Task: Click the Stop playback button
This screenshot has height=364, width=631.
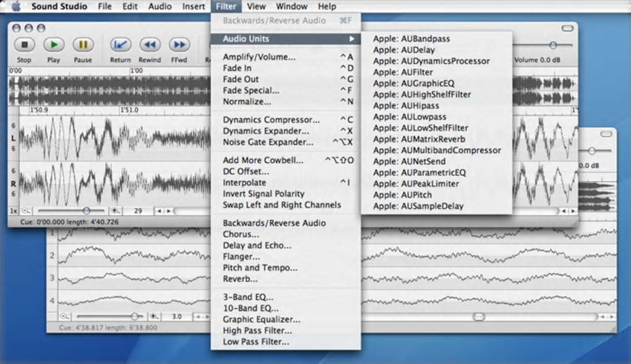Action: 24,44
